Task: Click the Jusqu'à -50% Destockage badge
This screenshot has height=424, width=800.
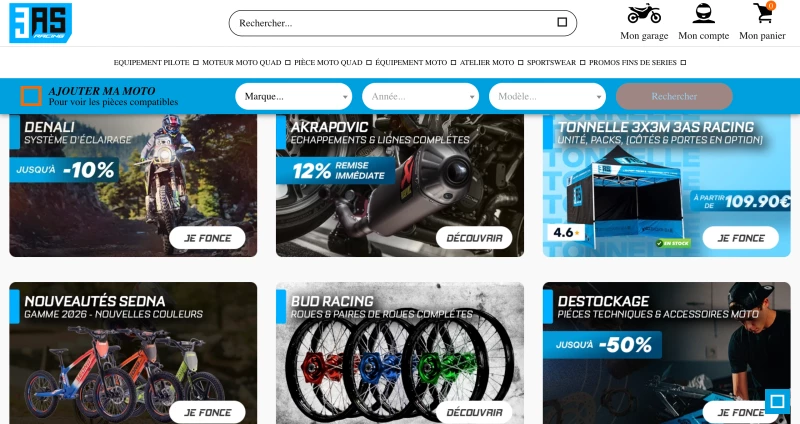Action: (603, 345)
